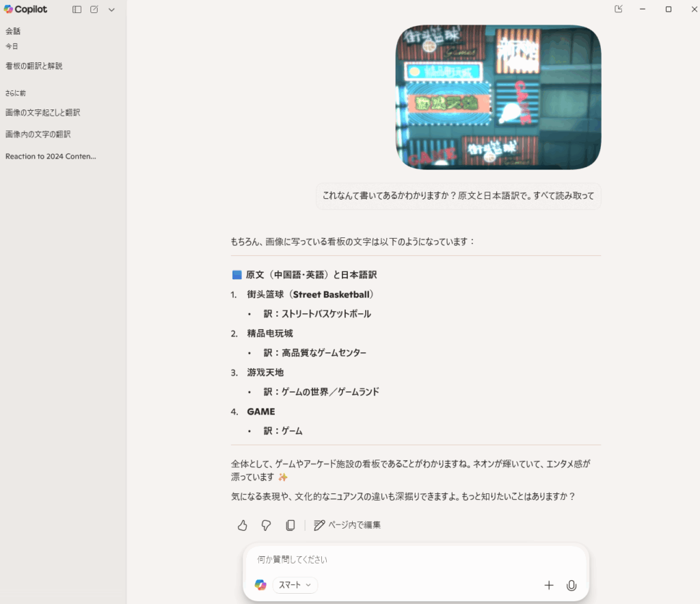Copy the response with copy icon
This screenshot has height=604, width=700.
[x=290, y=525]
